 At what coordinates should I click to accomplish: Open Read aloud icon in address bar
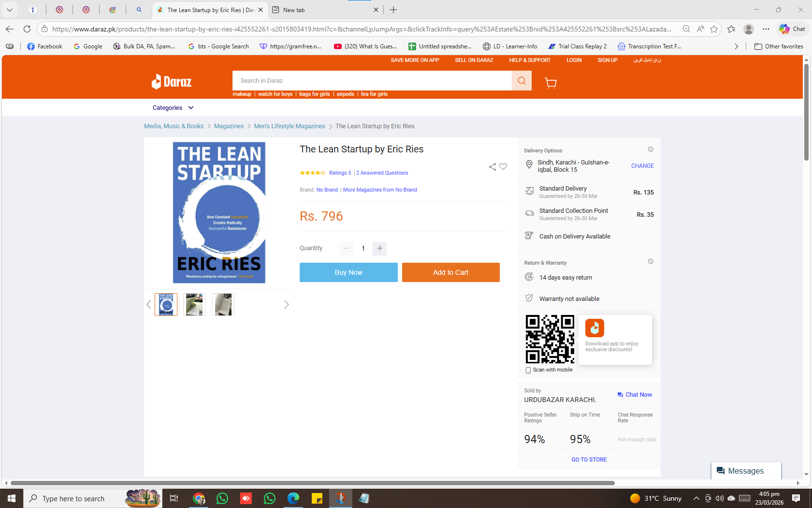700,29
